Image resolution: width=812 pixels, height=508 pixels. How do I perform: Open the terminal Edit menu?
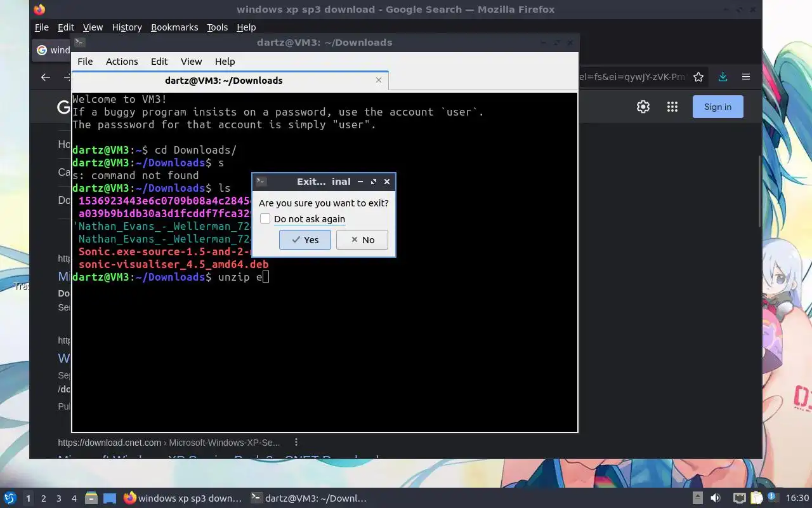point(159,62)
